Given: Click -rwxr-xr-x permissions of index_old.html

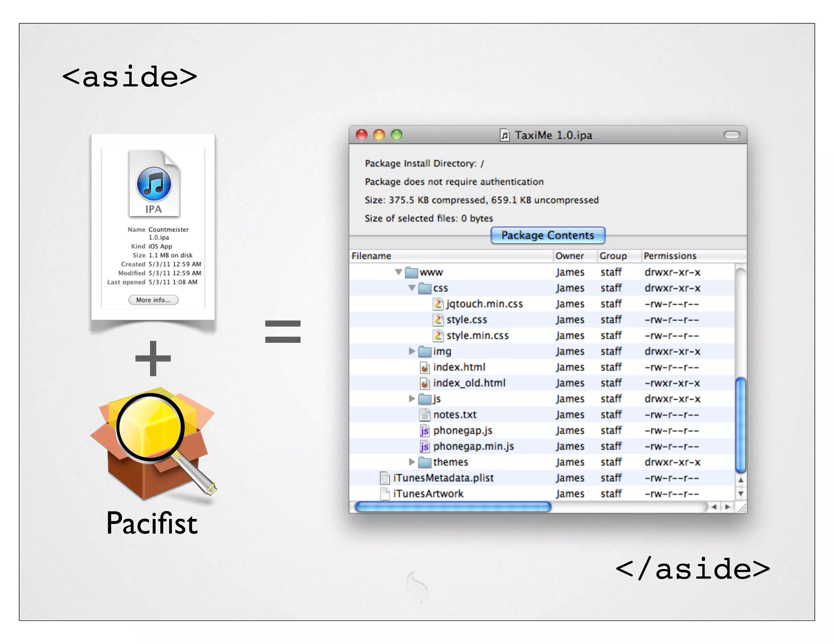Looking at the screenshot, I should tap(672, 383).
